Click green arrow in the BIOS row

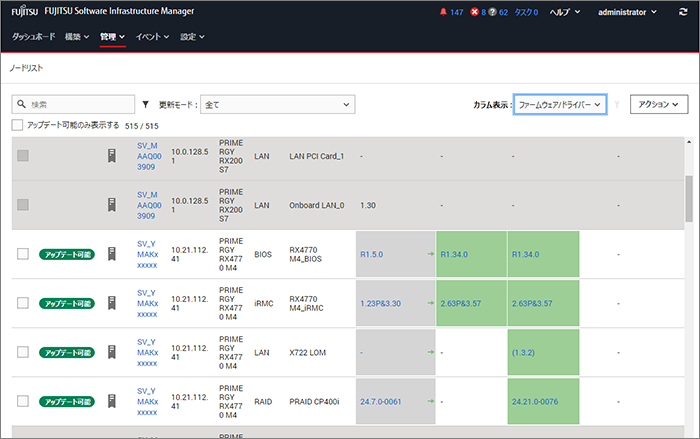coord(431,254)
